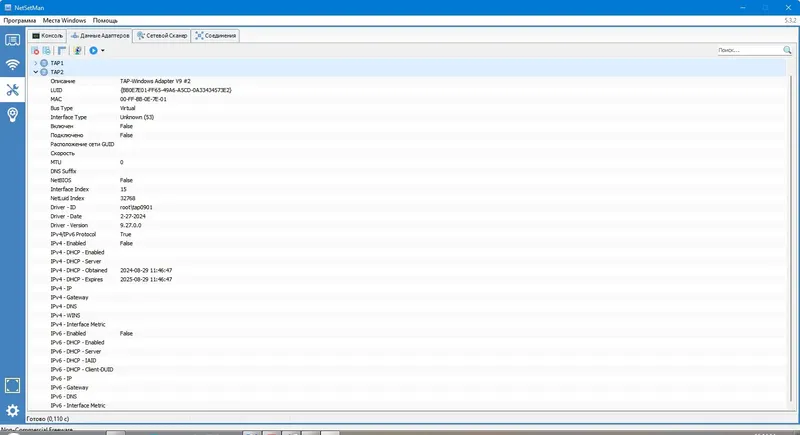The width and height of the screenshot is (800, 435).
Task: Click the MAC value 00-FF-BB-0E-7E-01
Action: [143, 99]
